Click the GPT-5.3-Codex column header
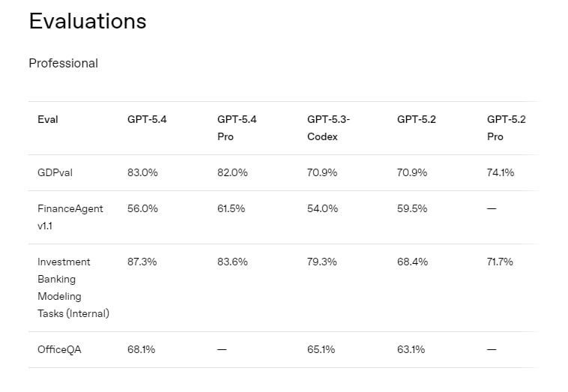Screen dimensions: 568x392 tap(328, 127)
